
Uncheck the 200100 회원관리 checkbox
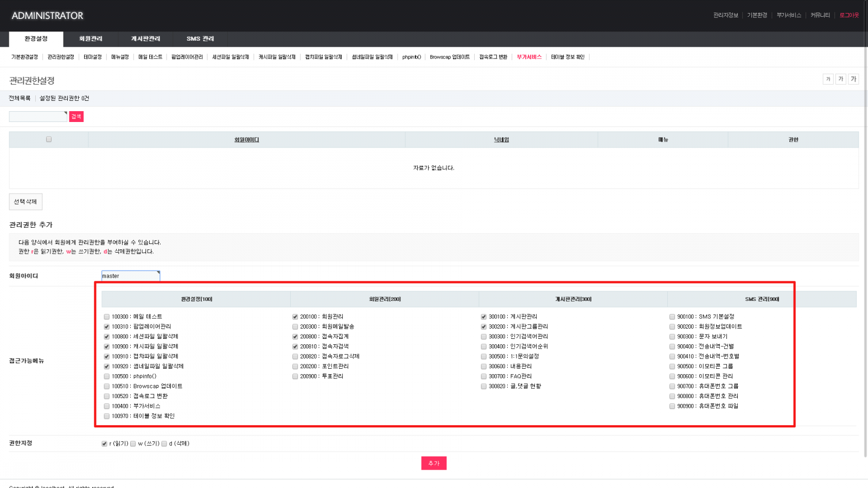click(x=295, y=317)
